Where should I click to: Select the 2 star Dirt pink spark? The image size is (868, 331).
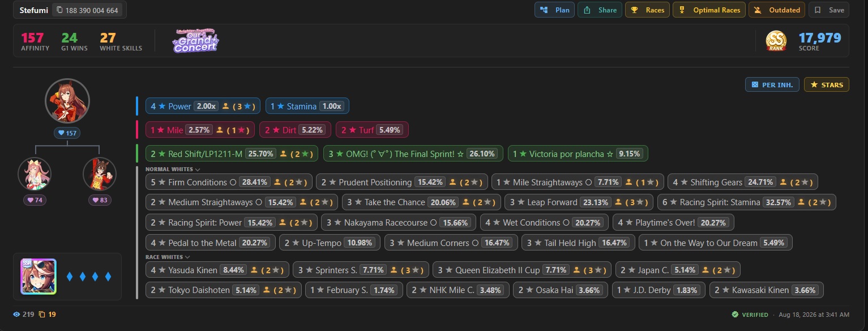pyautogui.click(x=295, y=130)
